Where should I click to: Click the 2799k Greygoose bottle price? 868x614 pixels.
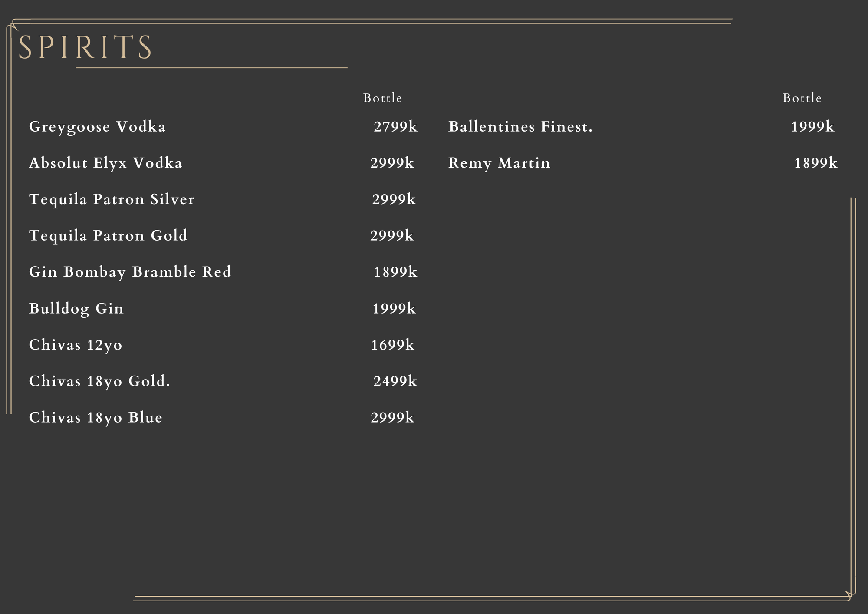395,127
